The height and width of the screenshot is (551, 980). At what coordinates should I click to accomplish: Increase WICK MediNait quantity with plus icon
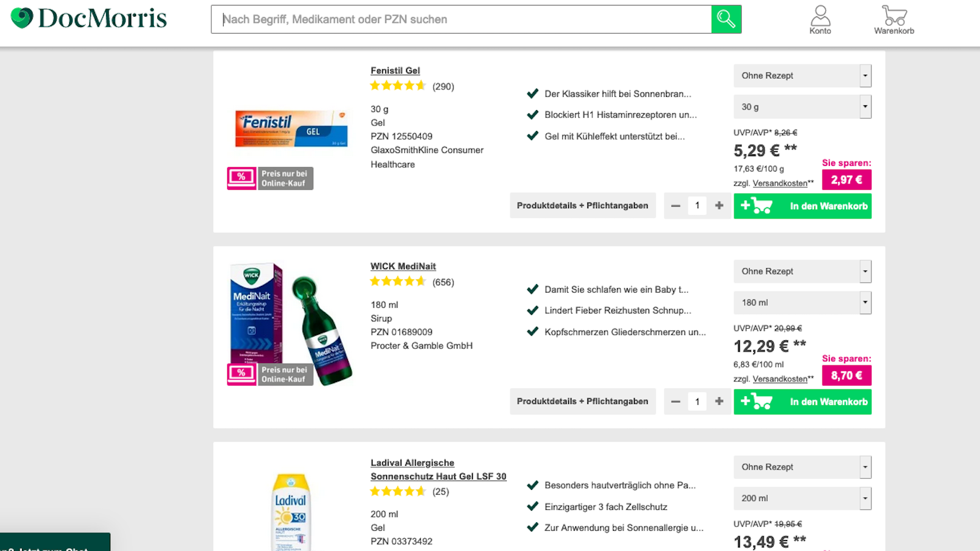coord(719,402)
